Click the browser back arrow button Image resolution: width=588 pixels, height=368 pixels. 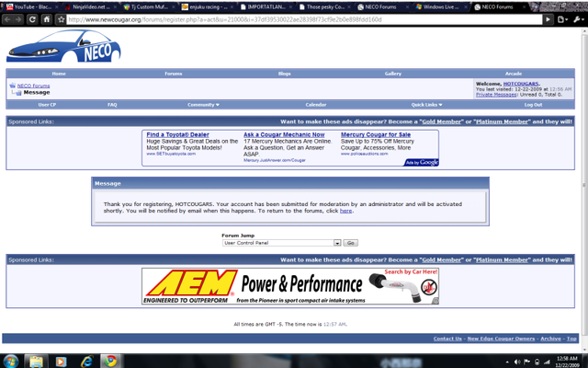[x=7, y=19]
